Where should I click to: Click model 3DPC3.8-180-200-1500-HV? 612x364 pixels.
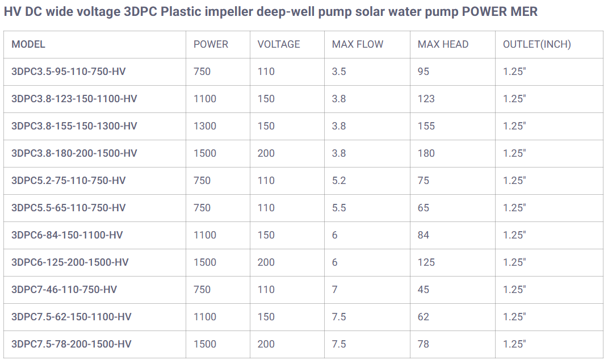74,153
